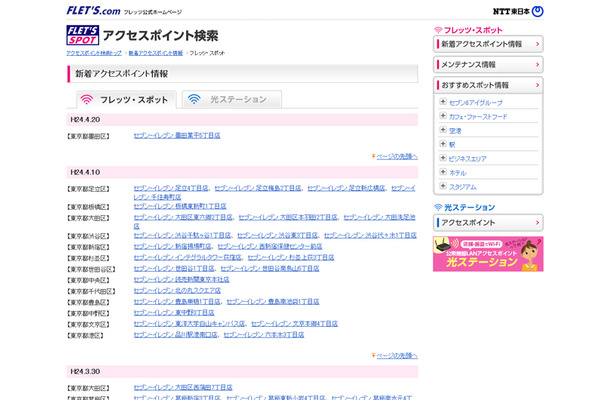Open セブン-イレブン 足立4丁目店 link
Viewport: 610px width, 400px height.
coord(171,188)
